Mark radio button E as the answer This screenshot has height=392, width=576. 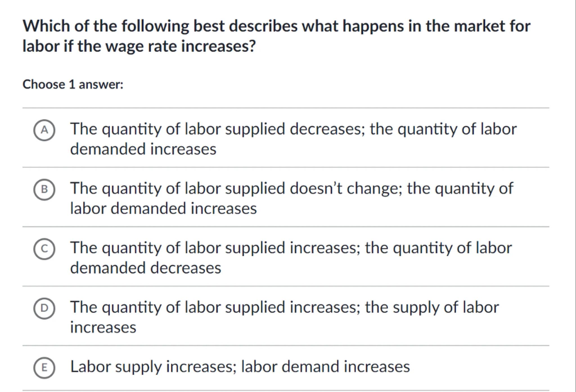tap(44, 368)
